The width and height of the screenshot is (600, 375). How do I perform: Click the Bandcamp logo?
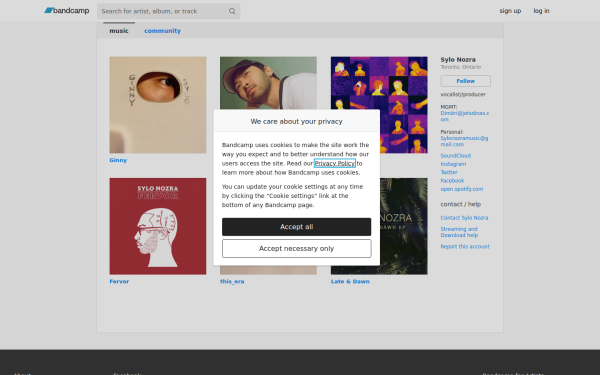(67, 11)
